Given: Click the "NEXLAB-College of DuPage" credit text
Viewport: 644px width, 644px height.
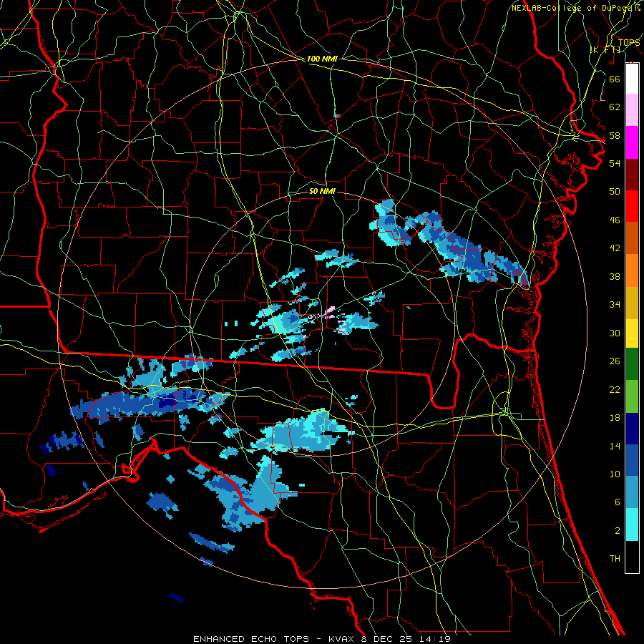Looking at the screenshot, I should coord(572,8).
